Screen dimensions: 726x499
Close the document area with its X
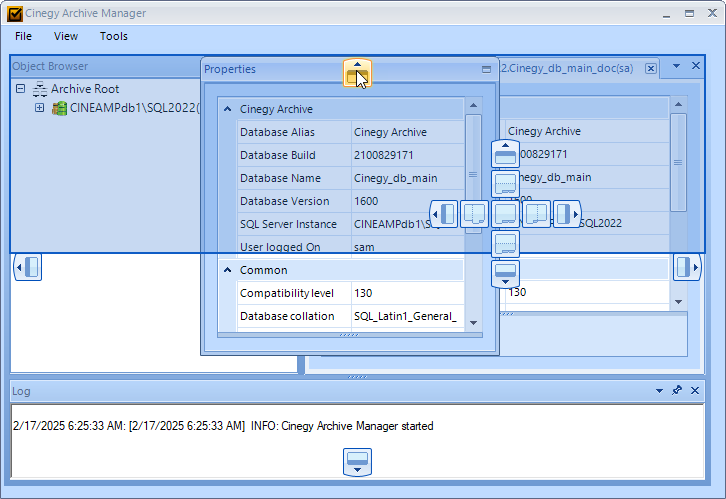(695, 66)
